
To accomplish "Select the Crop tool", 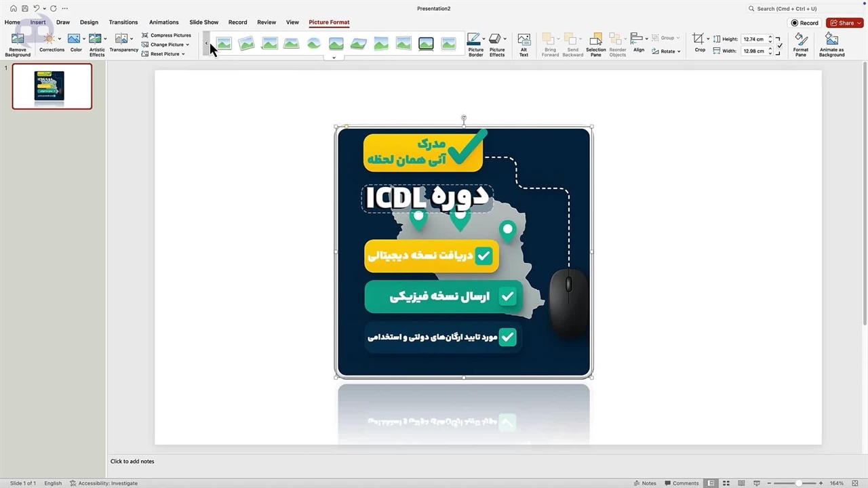I will tap(699, 43).
